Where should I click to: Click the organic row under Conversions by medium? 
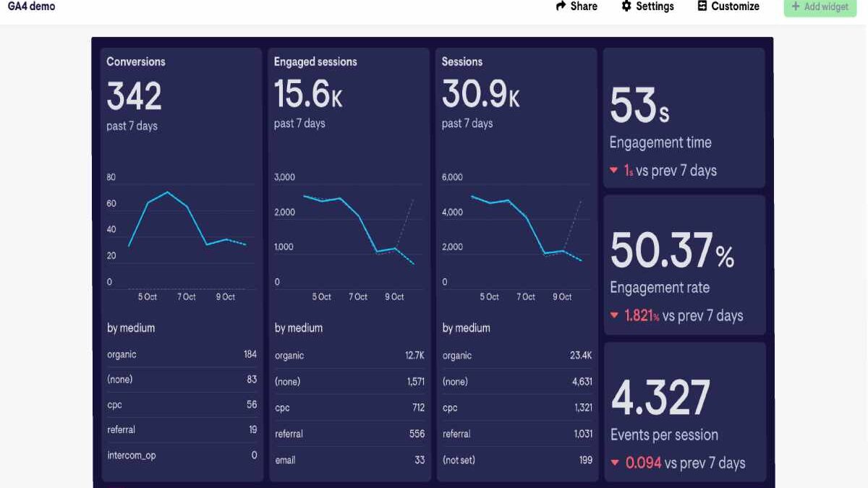click(x=181, y=354)
